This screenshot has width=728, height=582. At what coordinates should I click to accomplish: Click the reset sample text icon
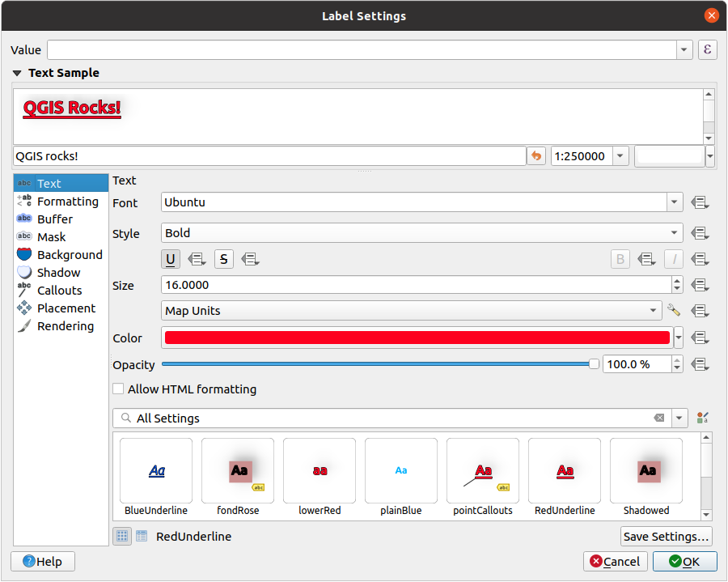[535, 155]
